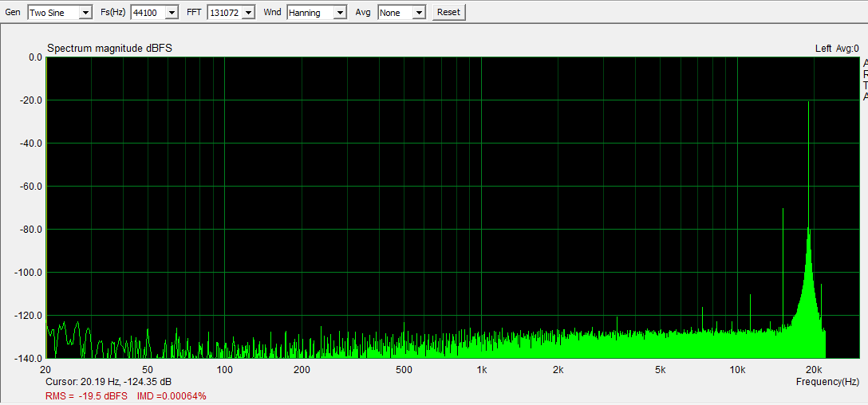Click the '-80.0' dB axis label
This screenshot has width=868, height=405.
(x=32, y=230)
